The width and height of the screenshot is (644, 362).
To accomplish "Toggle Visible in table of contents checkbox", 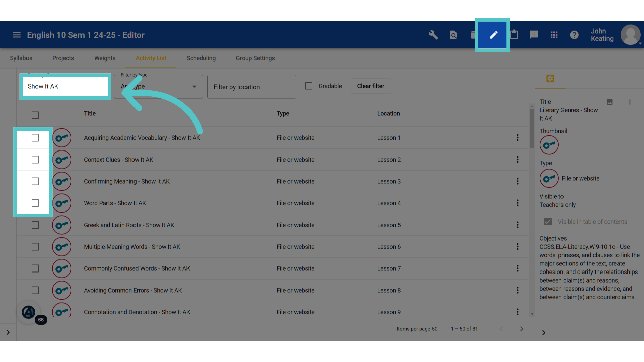I will (x=548, y=222).
